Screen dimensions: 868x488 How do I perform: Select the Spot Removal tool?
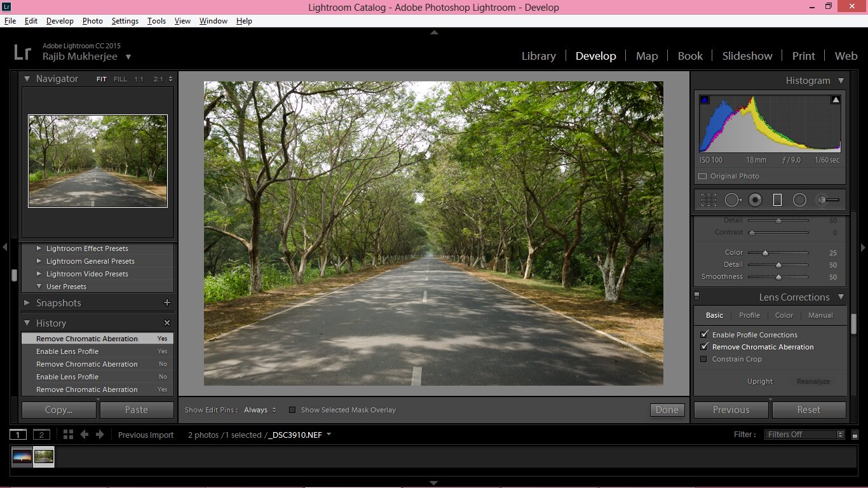click(x=733, y=200)
